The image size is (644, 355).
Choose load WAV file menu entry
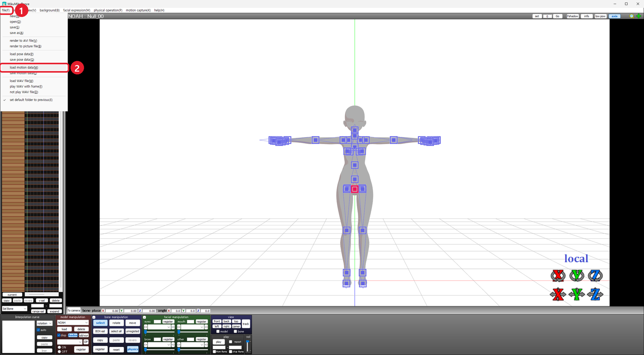pyautogui.click(x=21, y=81)
